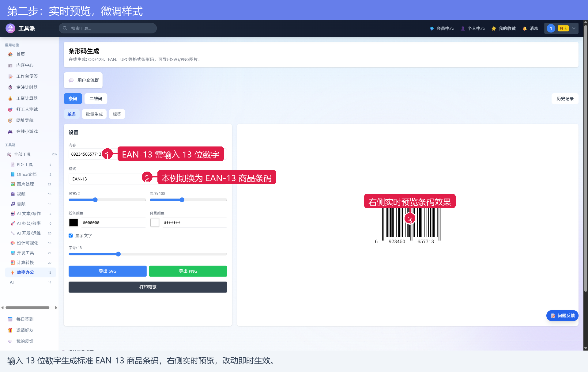
Task: Expand the account menu chevron
Action: coord(574,28)
